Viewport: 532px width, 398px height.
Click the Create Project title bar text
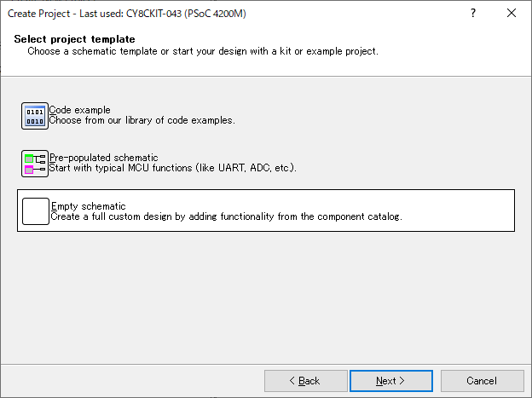click(x=126, y=14)
